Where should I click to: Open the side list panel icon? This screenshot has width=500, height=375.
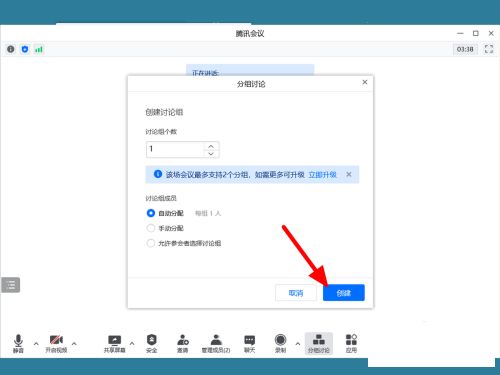tap(11, 285)
